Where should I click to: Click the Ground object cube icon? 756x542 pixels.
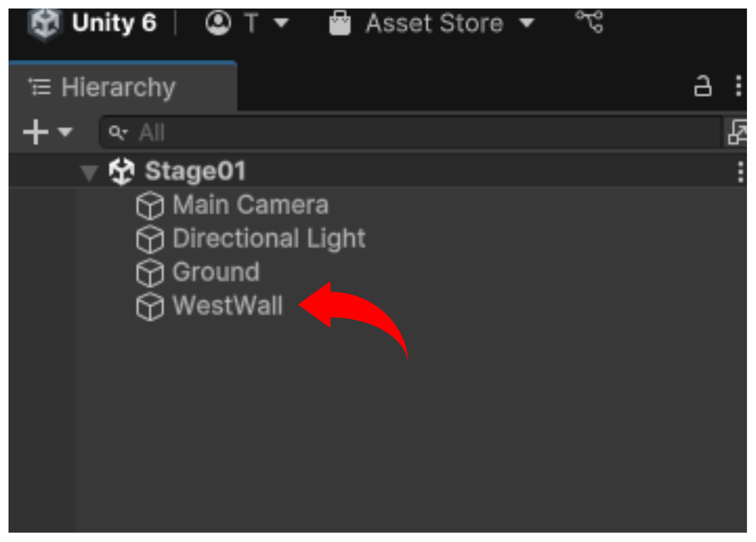point(150,273)
